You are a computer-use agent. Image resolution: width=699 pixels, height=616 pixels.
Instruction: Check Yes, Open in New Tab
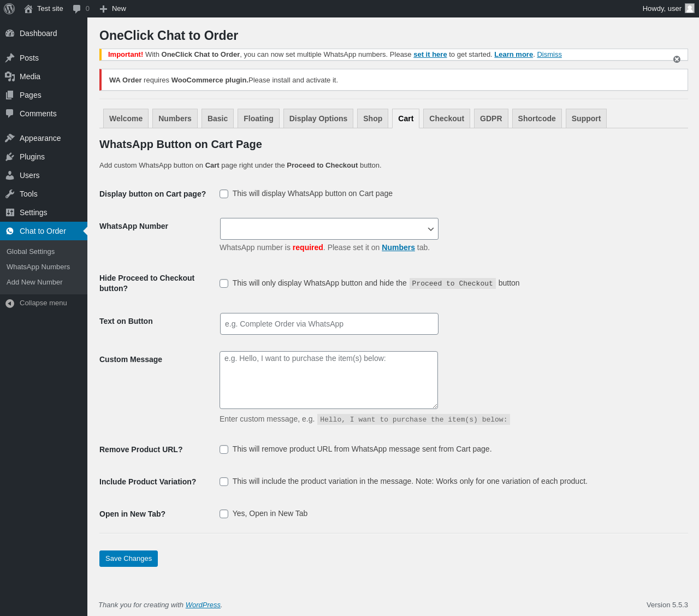[224, 514]
